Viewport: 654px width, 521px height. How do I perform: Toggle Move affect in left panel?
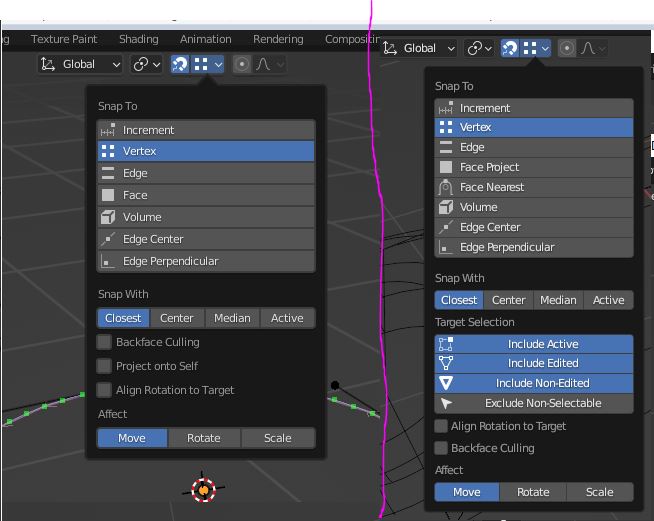pyautogui.click(x=132, y=438)
